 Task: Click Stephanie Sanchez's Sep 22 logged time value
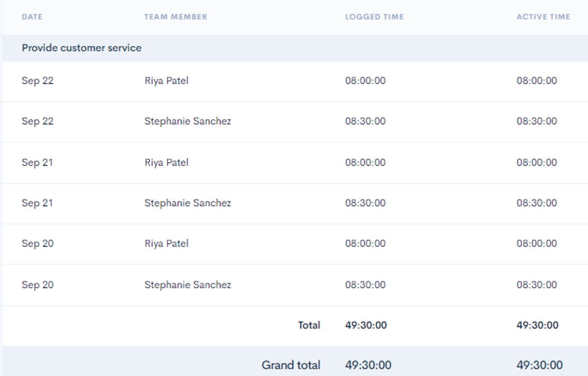pos(365,121)
